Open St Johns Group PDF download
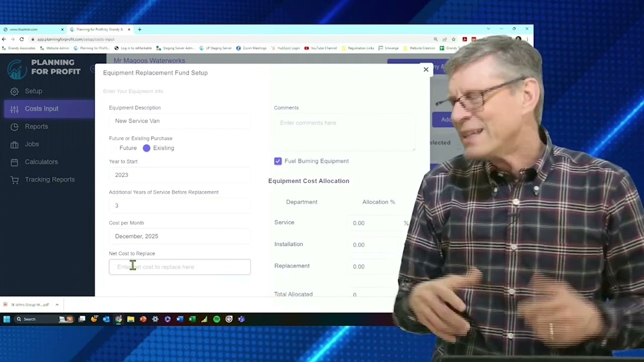Viewport: 644px width, 362px height. pos(28,305)
